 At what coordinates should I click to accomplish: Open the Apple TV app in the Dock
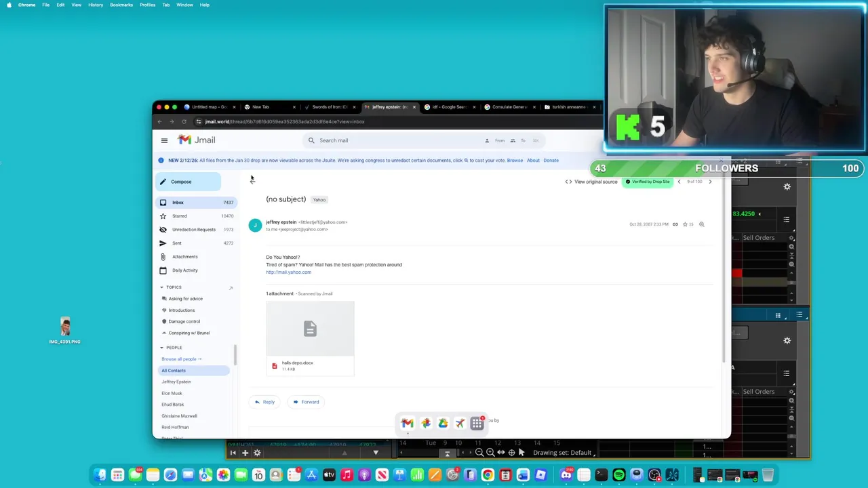point(329,476)
